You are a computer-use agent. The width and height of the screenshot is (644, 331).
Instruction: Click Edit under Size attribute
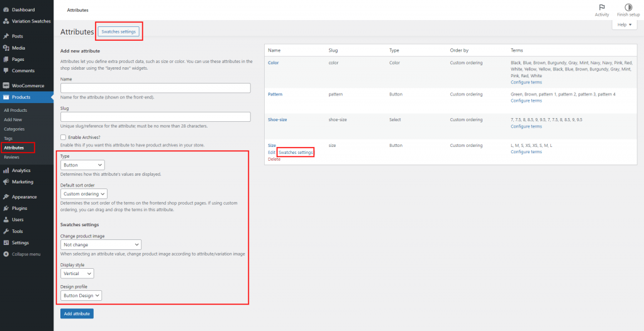click(x=272, y=152)
